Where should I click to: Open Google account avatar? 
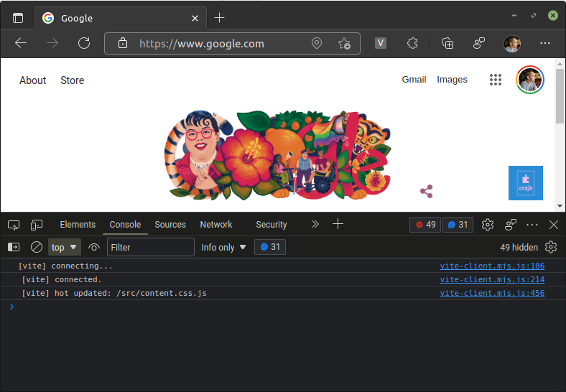coord(530,80)
